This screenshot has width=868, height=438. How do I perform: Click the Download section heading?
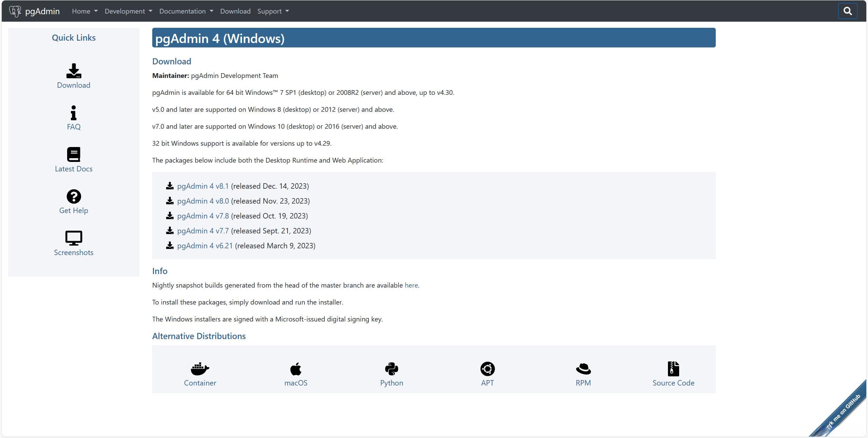[172, 61]
